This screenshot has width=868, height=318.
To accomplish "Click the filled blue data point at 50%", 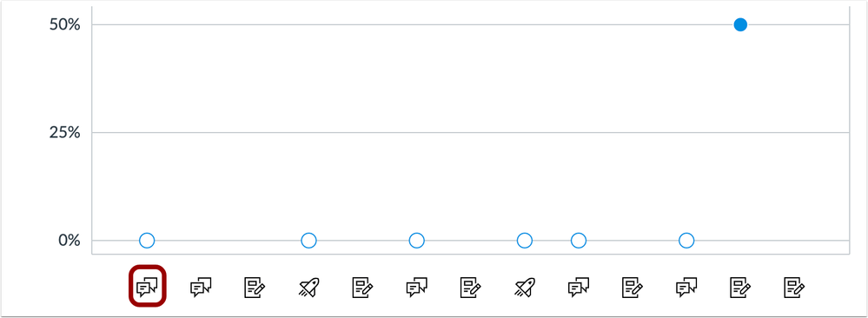I will (740, 24).
